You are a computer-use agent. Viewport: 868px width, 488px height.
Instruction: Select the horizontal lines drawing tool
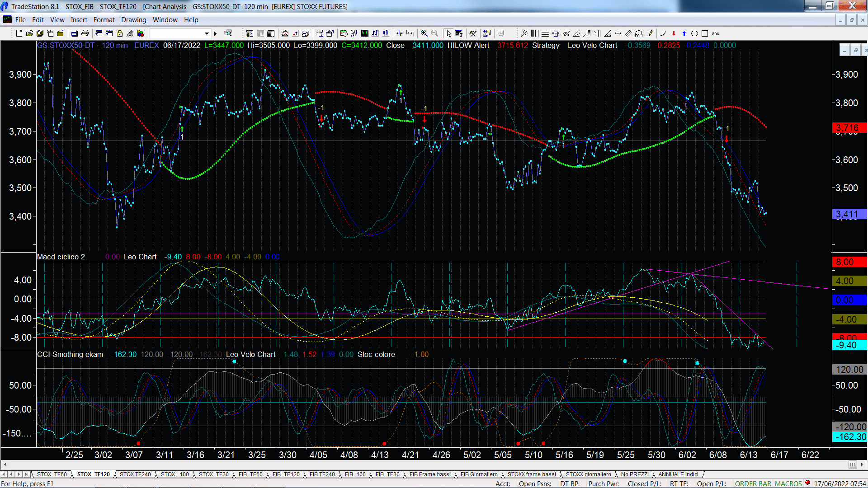[545, 33]
